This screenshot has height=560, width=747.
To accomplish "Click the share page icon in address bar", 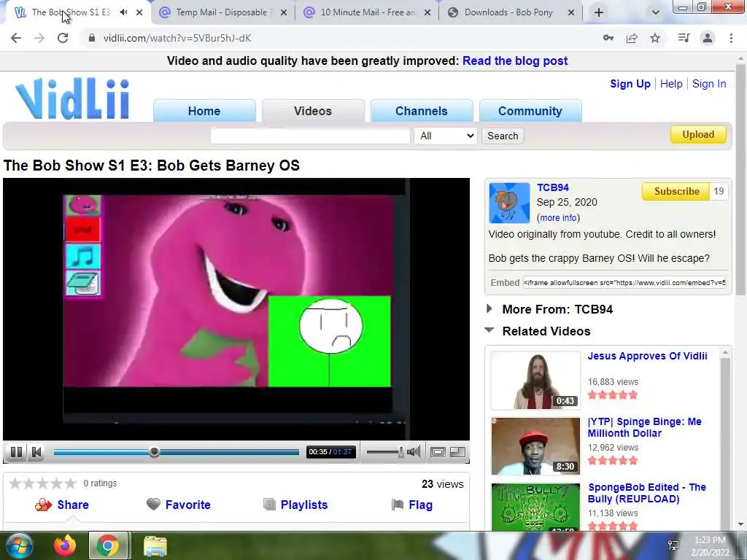I will click(632, 38).
